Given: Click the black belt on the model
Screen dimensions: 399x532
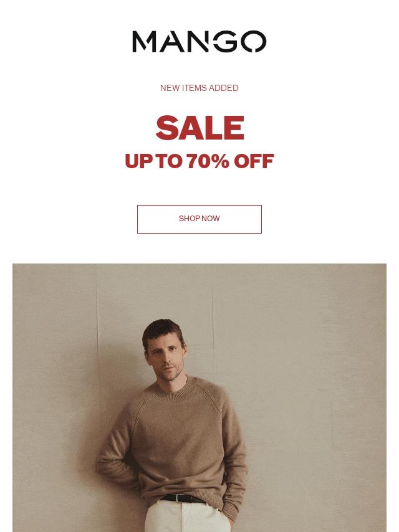Looking at the screenshot, I should click(x=183, y=498).
